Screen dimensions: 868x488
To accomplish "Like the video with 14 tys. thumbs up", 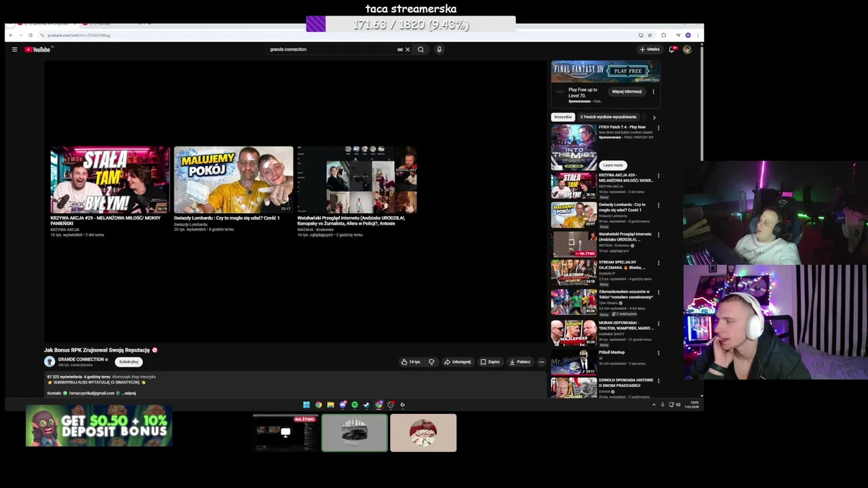I will tap(411, 362).
